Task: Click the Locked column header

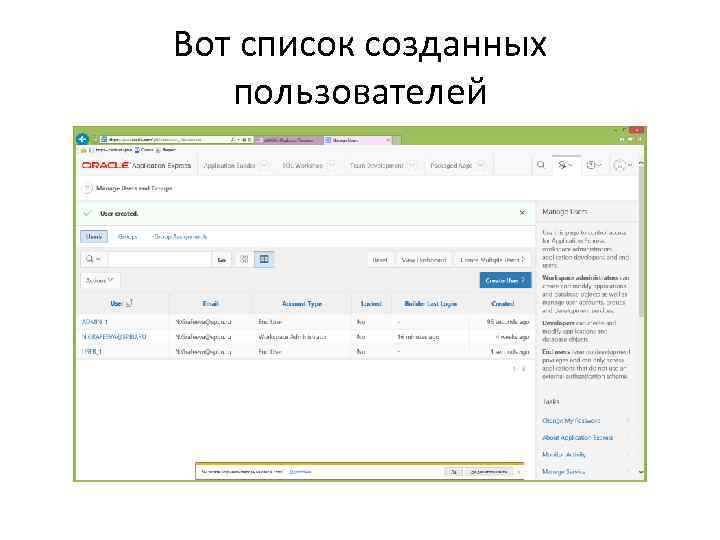Action: 371,304
